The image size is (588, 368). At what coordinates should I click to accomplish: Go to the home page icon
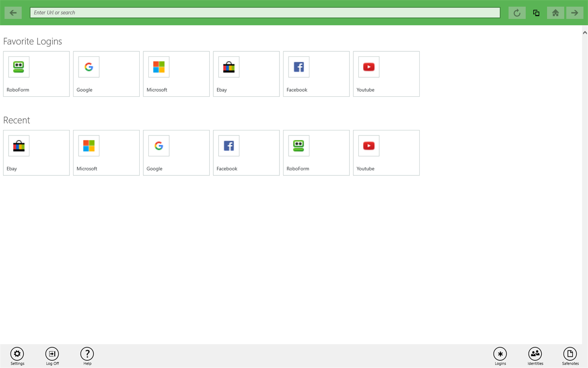[555, 13]
